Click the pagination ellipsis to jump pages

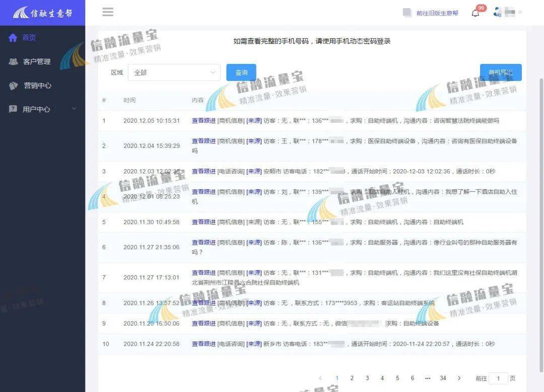(x=428, y=378)
